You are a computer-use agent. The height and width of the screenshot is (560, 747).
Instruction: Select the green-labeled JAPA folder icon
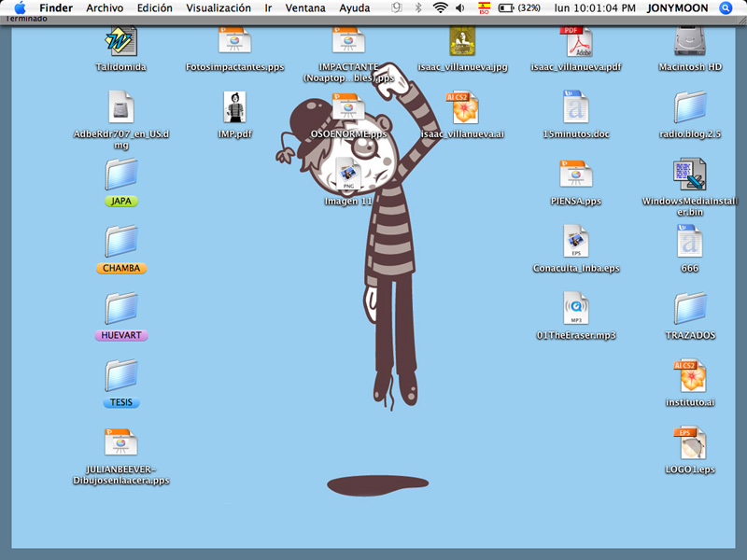click(x=121, y=175)
